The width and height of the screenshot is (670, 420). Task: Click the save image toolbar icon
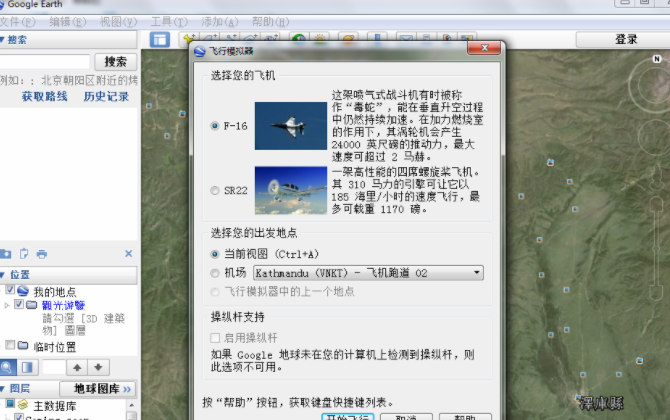pyautogui.click(x=467, y=38)
